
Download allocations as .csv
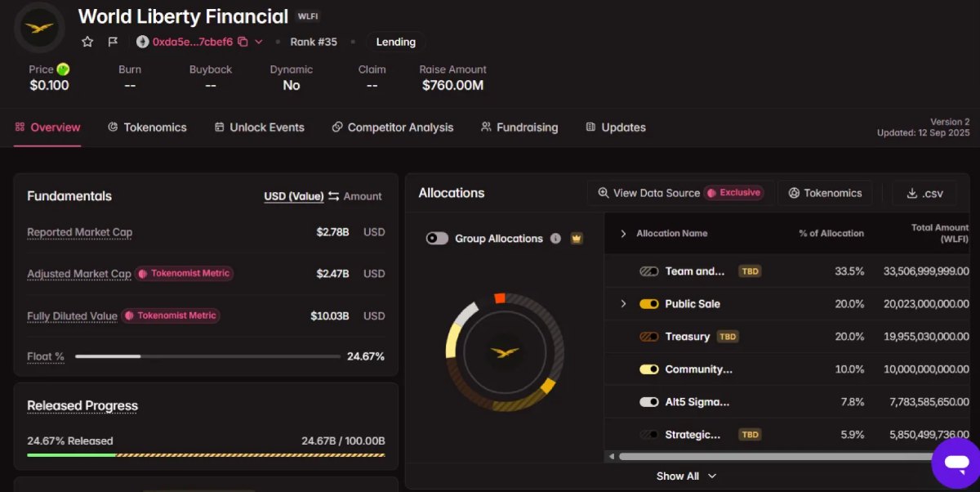(x=924, y=194)
